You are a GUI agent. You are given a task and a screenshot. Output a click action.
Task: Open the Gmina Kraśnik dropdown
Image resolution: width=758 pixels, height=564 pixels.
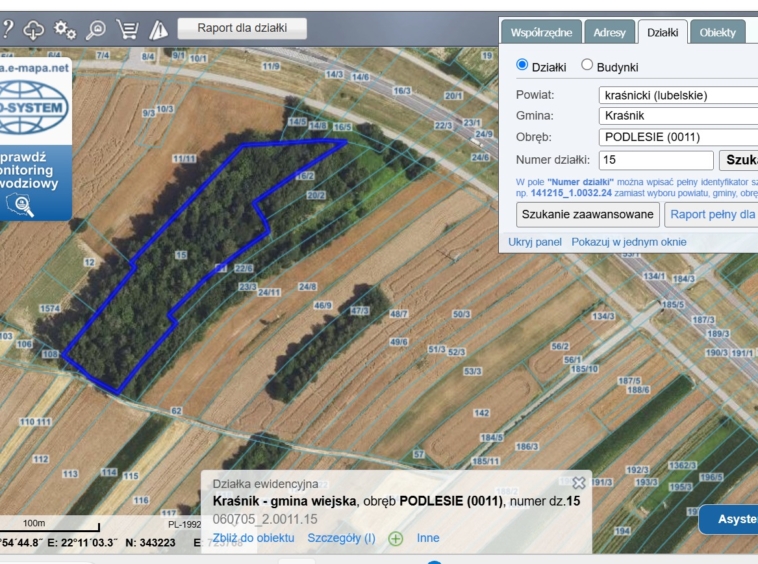point(678,116)
